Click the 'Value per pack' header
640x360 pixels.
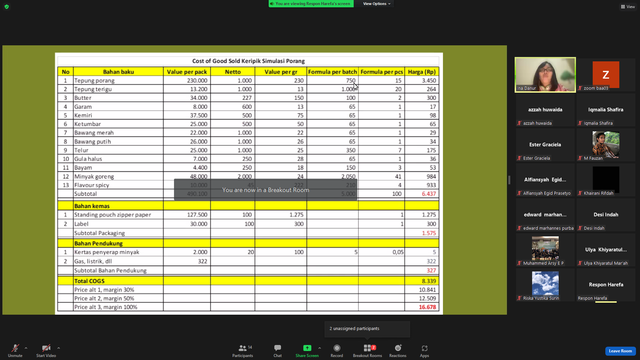point(187,72)
